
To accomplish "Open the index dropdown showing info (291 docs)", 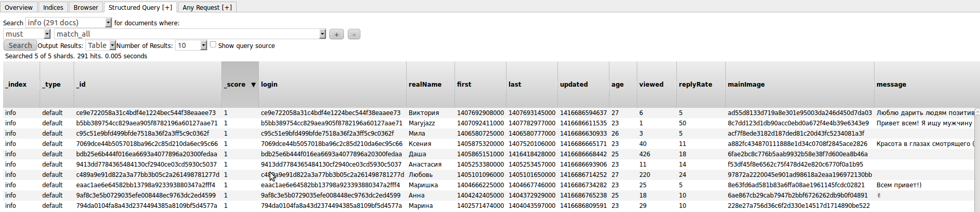I will (68, 23).
